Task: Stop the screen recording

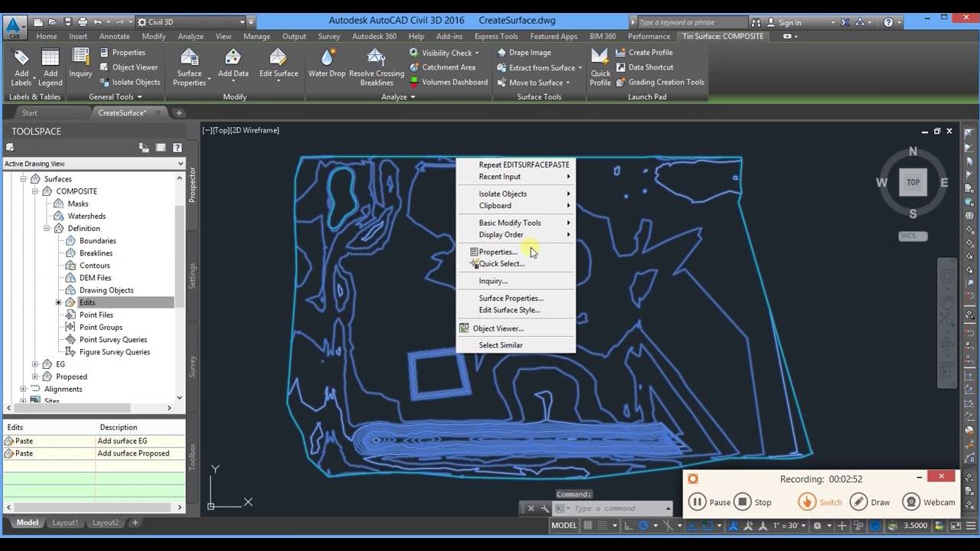Action: pos(753,502)
